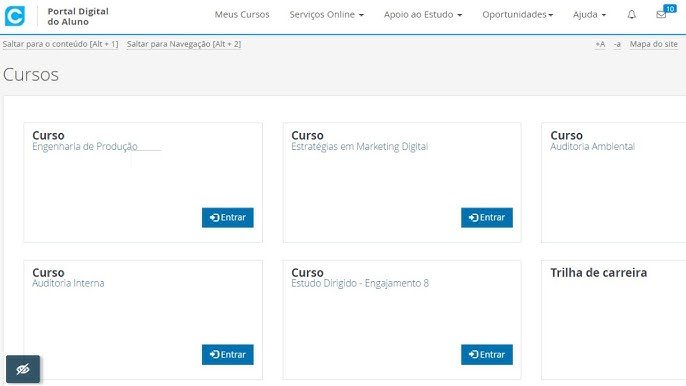Click the Cursos page heading
This screenshot has width=686, height=386.
pos(31,74)
